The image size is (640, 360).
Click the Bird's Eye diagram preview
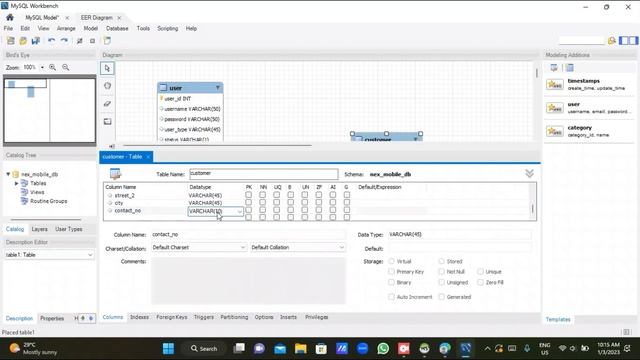[49, 110]
